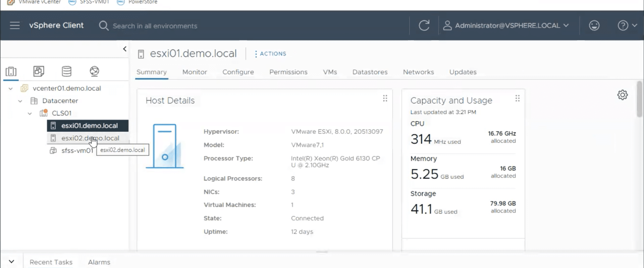The height and width of the screenshot is (268, 644).
Task: Switch to VMs and Templates inventory view
Action: pos(39,71)
